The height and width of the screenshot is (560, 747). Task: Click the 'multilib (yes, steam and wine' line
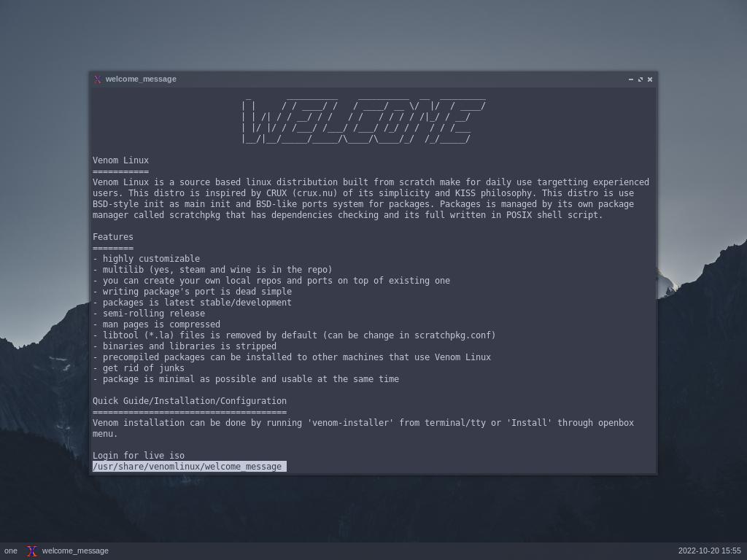[212, 270]
